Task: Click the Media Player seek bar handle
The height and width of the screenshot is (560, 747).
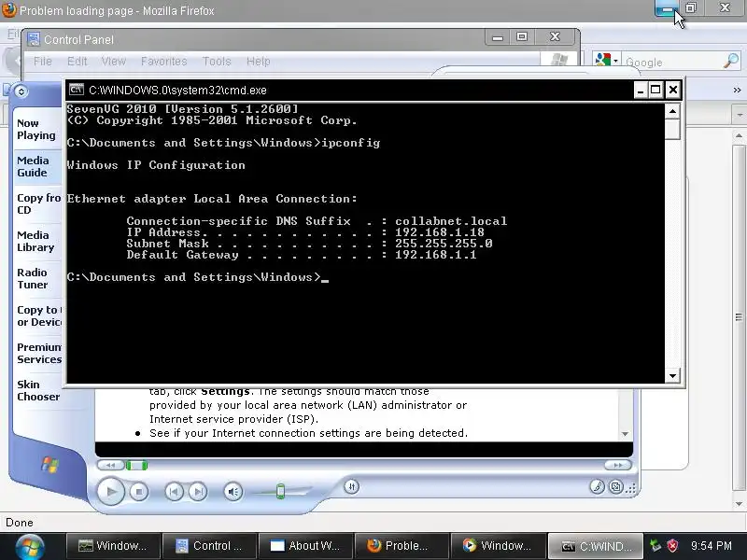Action: pos(136,465)
